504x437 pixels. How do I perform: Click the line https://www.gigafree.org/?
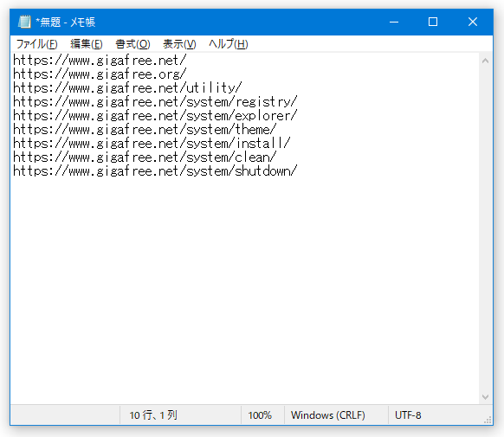[100, 74]
